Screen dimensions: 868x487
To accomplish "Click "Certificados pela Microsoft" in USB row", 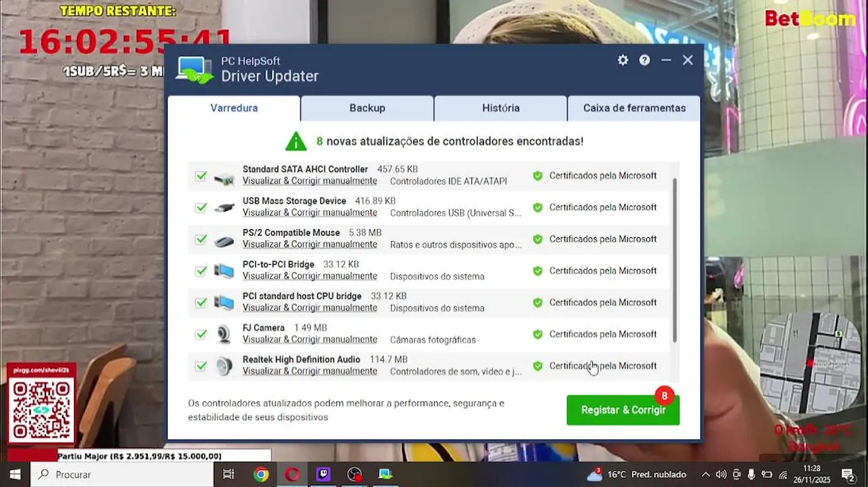I will pyautogui.click(x=603, y=208).
